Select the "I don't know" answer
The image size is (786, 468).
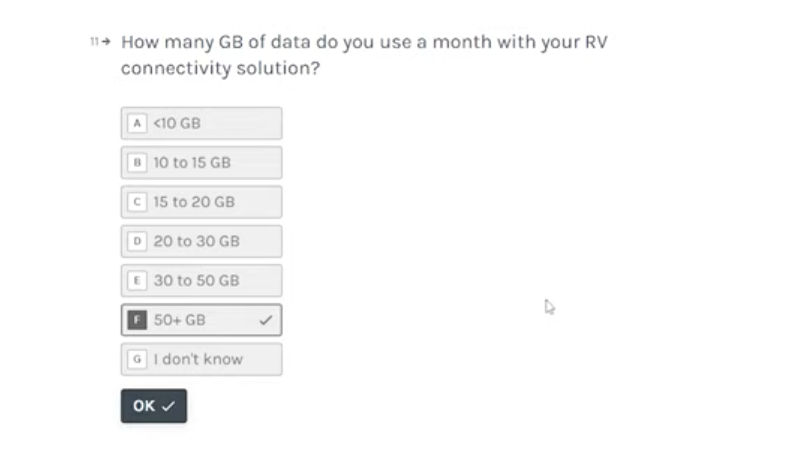click(x=201, y=359)
